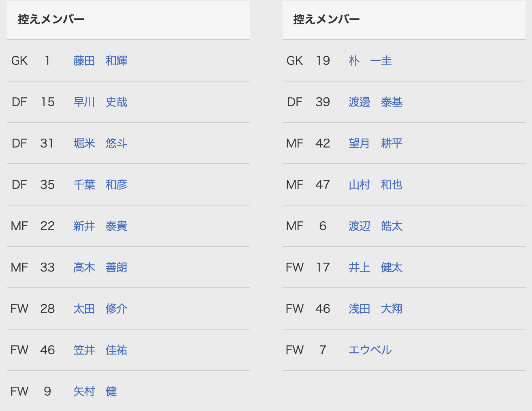Image resolution: width=532 pixels, height=411 pixels.
Task: Open 井上 健太 player page
Action: pos(375,268)
